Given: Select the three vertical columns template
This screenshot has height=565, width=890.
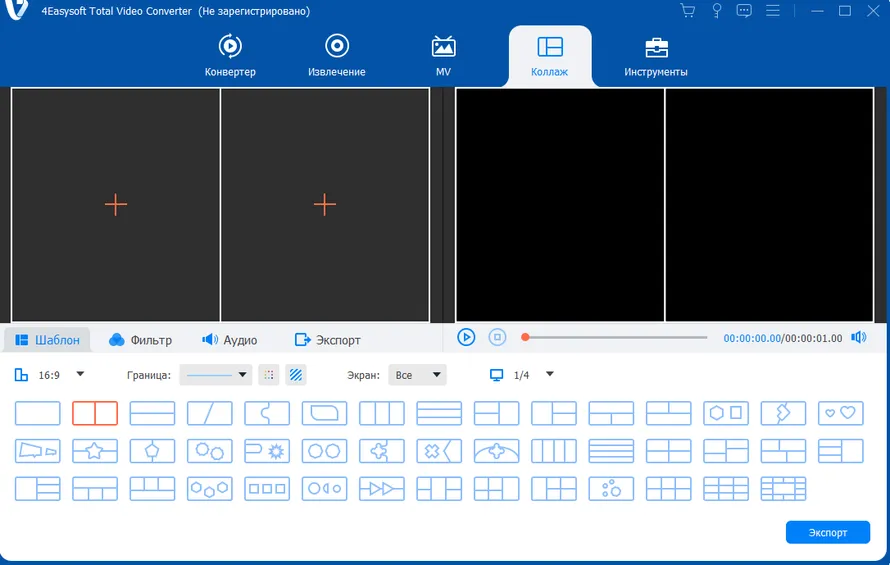Looking at the screenshot, I should click(381, 413).
